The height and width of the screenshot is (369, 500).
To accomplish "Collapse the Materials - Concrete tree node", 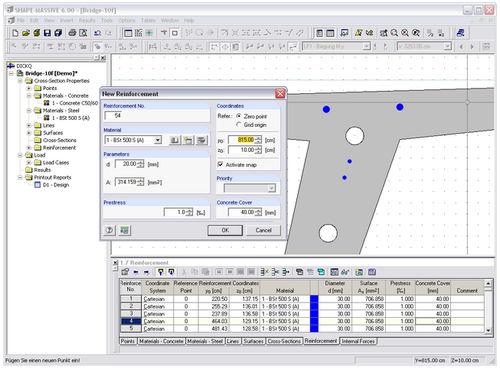I will 29,96.
